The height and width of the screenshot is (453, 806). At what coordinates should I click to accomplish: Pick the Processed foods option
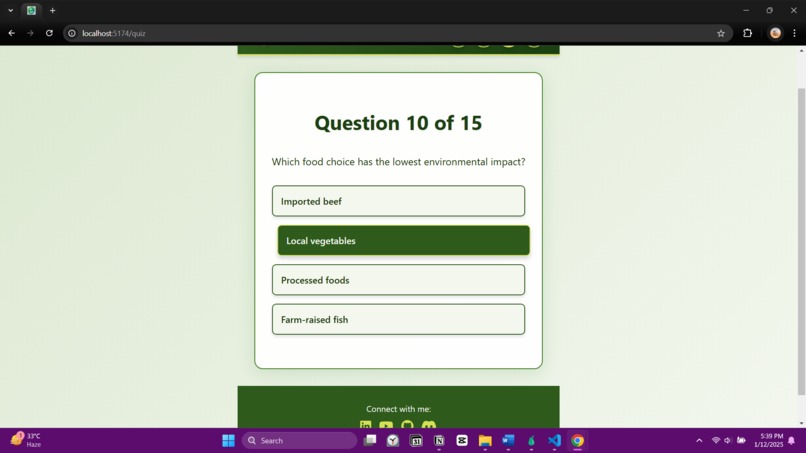pyautogui.click(x=398, y=280)
